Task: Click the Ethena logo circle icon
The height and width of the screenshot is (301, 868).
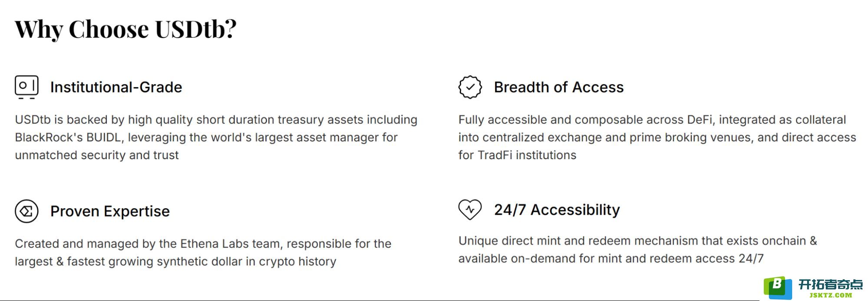Action: (x=26, y=211)
